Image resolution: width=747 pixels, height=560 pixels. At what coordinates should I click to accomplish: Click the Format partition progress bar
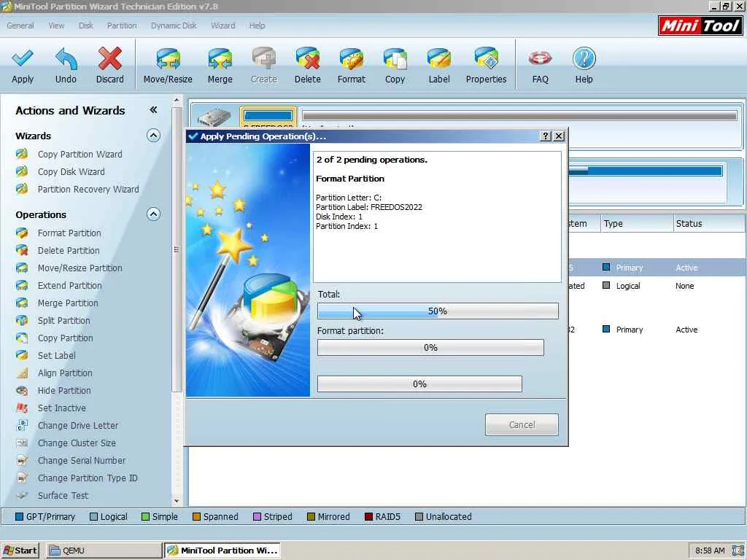coord(430,348)
